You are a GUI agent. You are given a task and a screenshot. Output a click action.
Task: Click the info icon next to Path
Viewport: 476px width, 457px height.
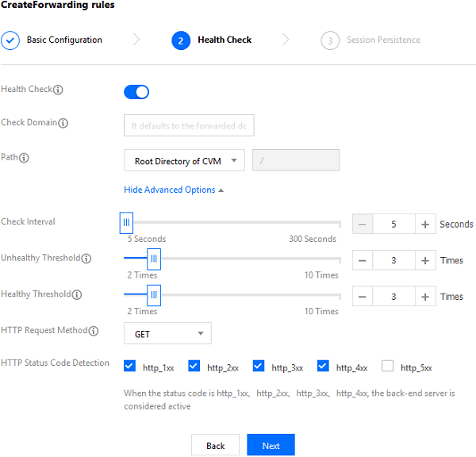tap(25, 157)
